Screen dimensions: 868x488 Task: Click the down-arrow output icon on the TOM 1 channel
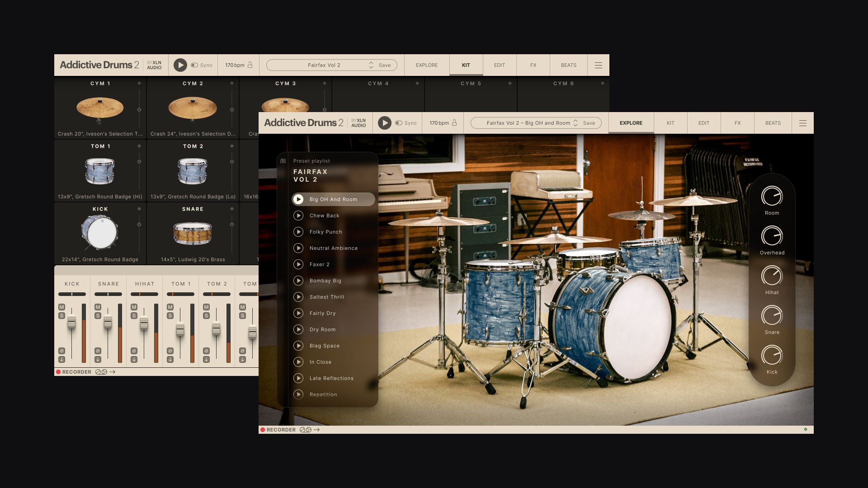tap(170, 360)
